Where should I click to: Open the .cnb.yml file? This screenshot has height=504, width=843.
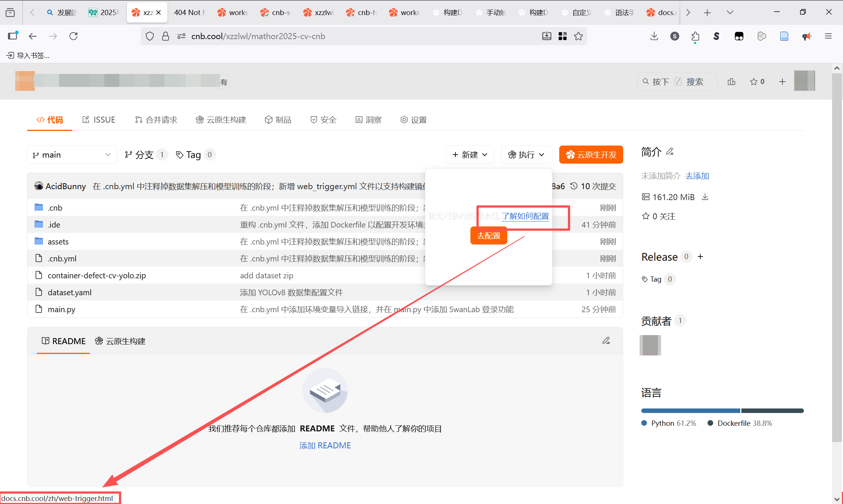pyautogui.click(x=62, y=258)
